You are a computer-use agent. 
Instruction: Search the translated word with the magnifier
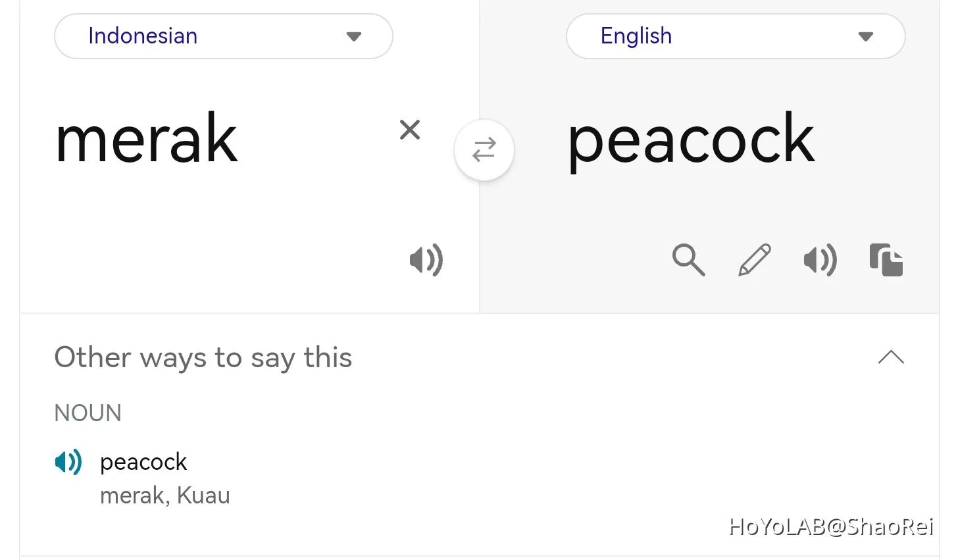[x=688, y=259]
